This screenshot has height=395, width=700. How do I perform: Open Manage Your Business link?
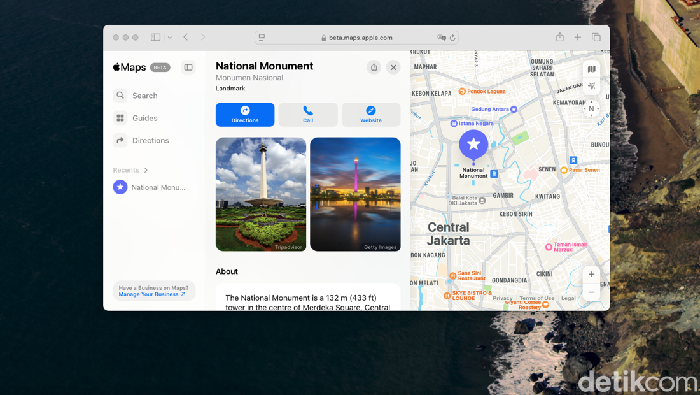(x=152, y=294)
